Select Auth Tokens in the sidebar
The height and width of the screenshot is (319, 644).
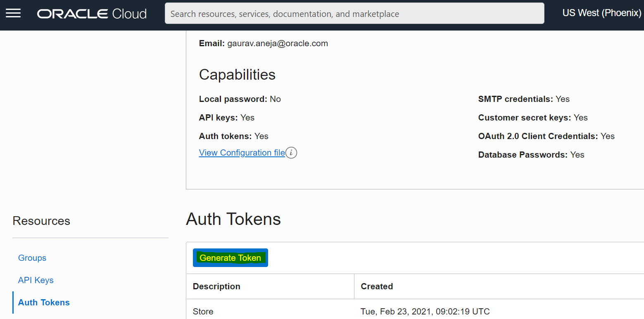point(43,302)
